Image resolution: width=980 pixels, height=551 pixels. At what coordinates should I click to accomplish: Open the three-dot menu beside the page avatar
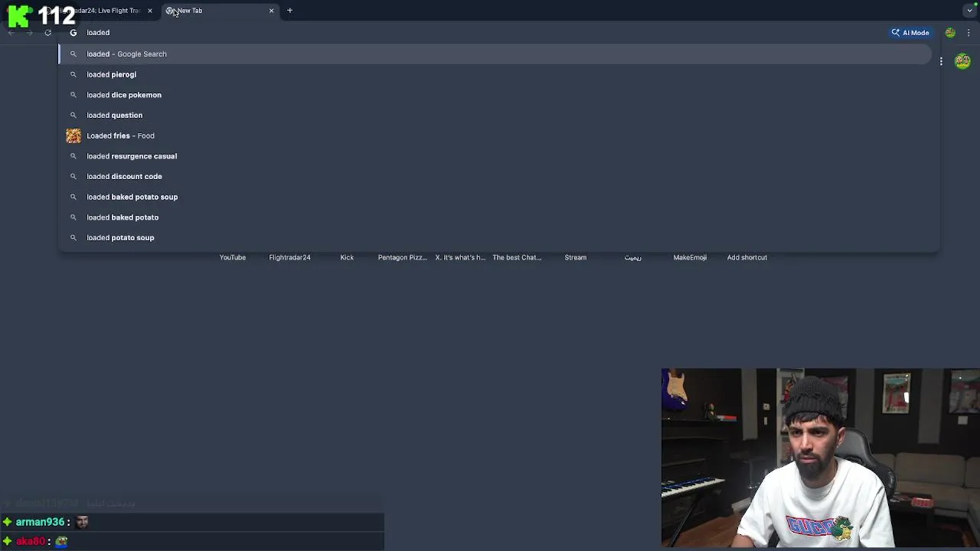coord(941,61)
